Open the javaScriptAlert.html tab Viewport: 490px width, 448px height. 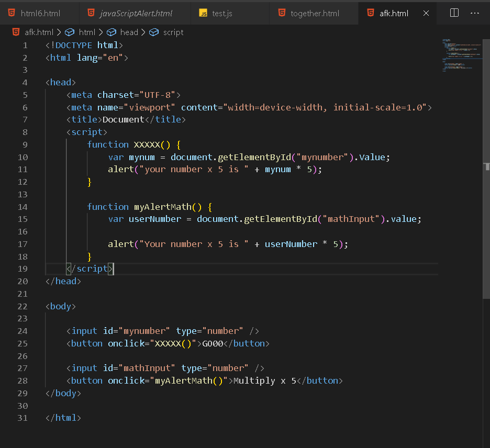click(135, 14)
